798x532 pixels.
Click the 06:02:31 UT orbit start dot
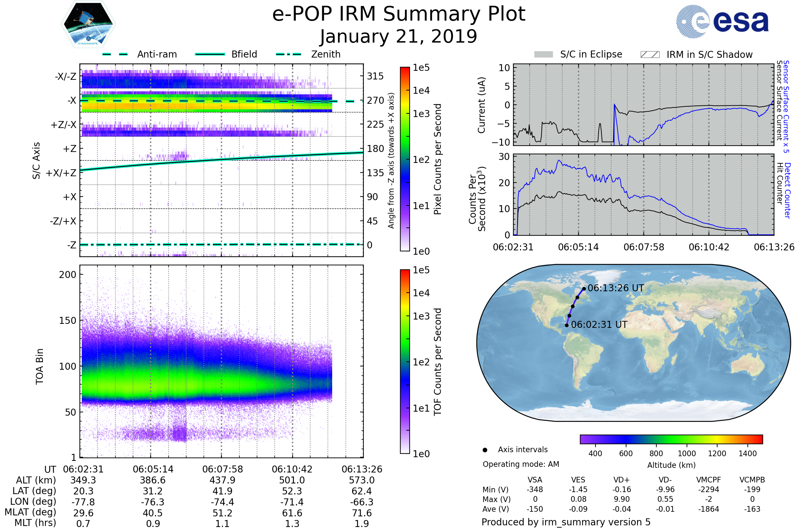tap(567, 326)
